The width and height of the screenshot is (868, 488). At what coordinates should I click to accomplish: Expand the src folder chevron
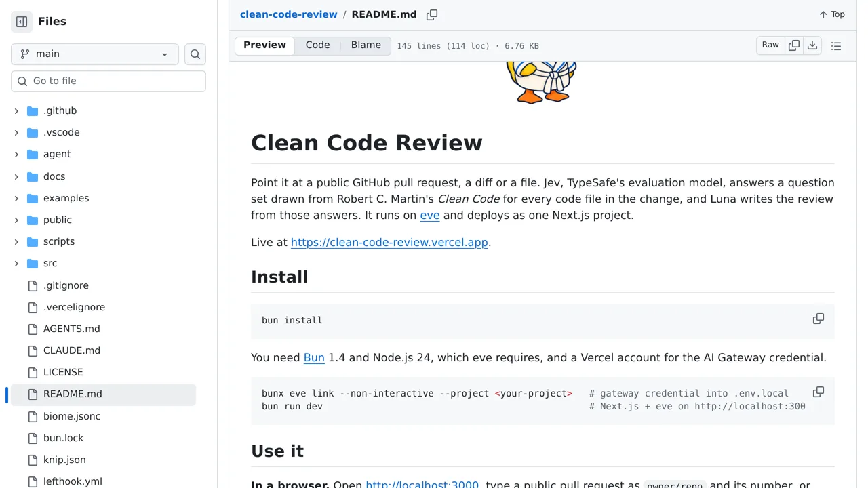[16, 263]
